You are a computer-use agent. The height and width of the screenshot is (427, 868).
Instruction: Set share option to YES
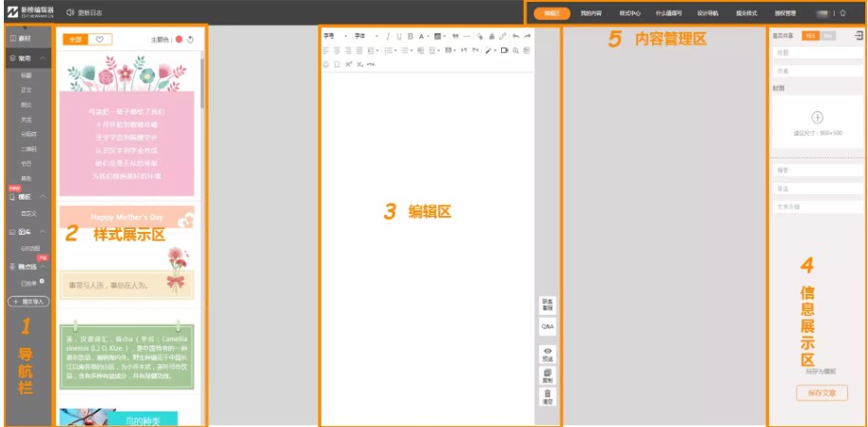click(x=810, y=35)
